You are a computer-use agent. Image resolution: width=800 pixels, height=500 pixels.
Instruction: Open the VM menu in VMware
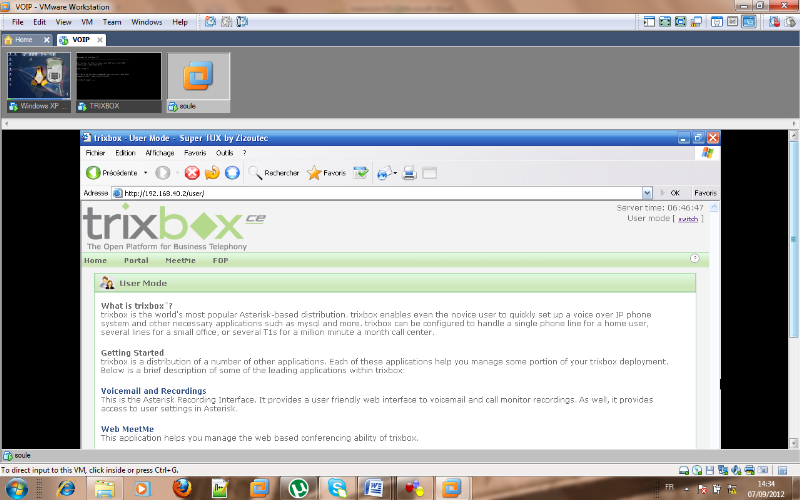(87, 22)
